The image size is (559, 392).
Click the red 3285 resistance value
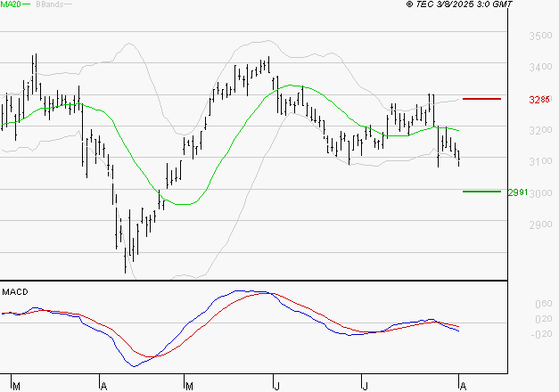tap(539, 100)
